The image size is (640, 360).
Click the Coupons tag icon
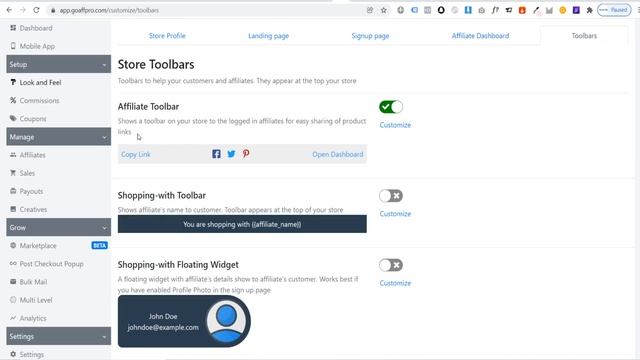point(13,118)
